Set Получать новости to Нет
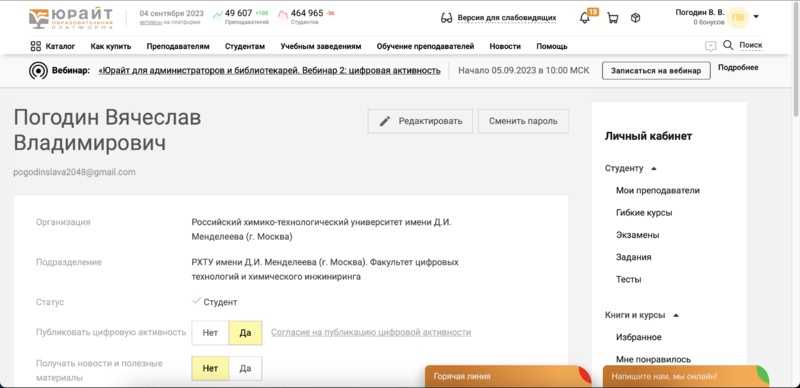 coord(210,369)
